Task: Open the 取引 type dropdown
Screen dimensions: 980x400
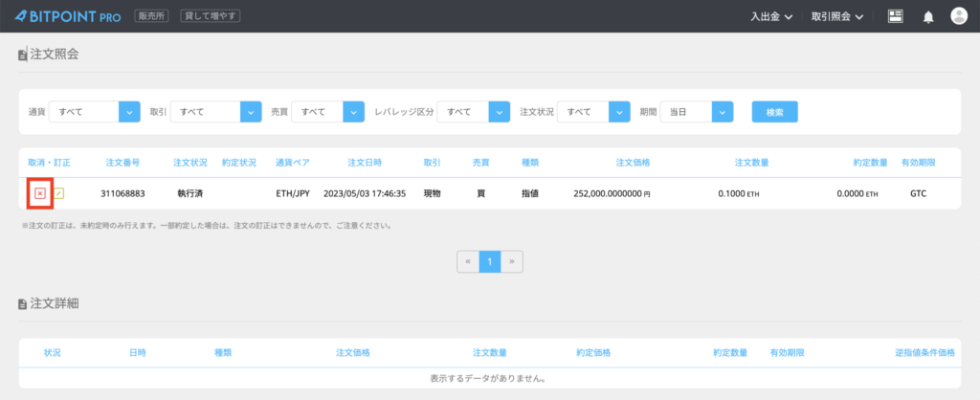Action: (215, 112)
